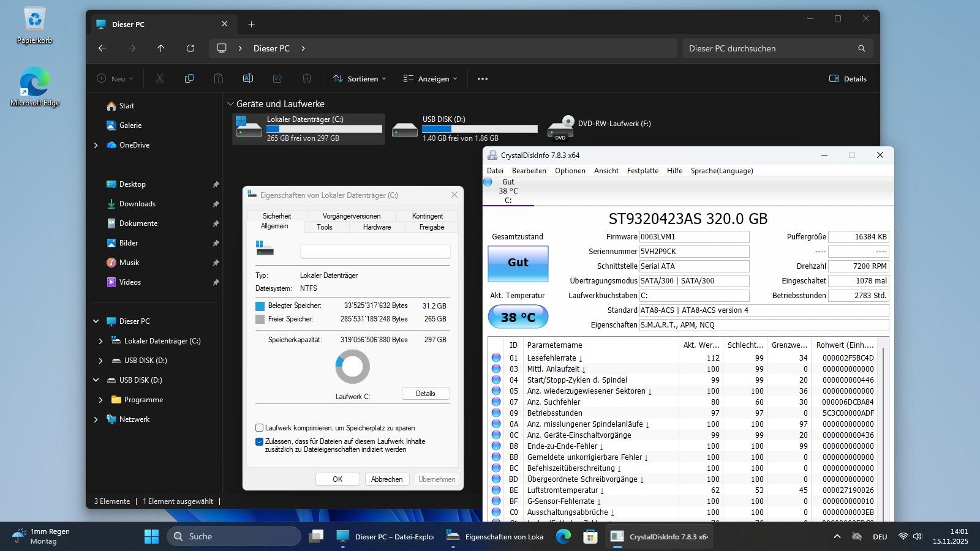Click the Luftstromtemperatur SMART row

(x=682, y=490)
